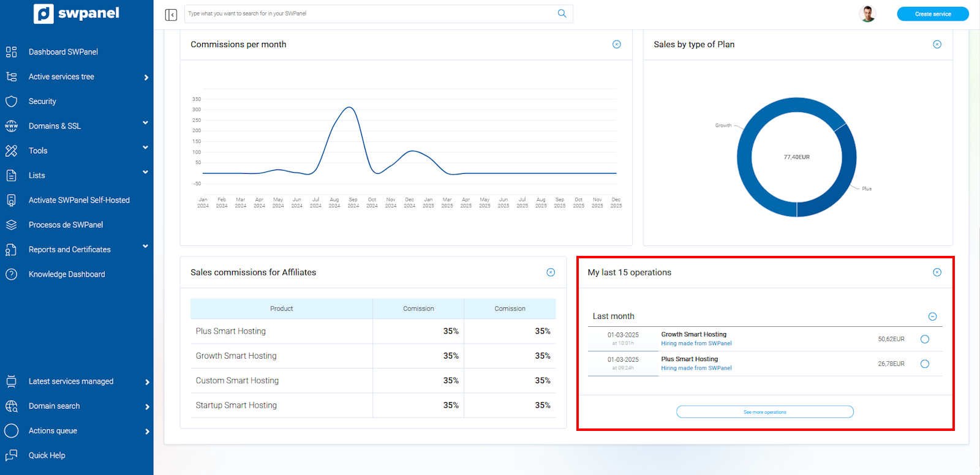Close the Commissions per month widget
The width and height of the screenshot is (980, 475).
(x=617, y=45)
